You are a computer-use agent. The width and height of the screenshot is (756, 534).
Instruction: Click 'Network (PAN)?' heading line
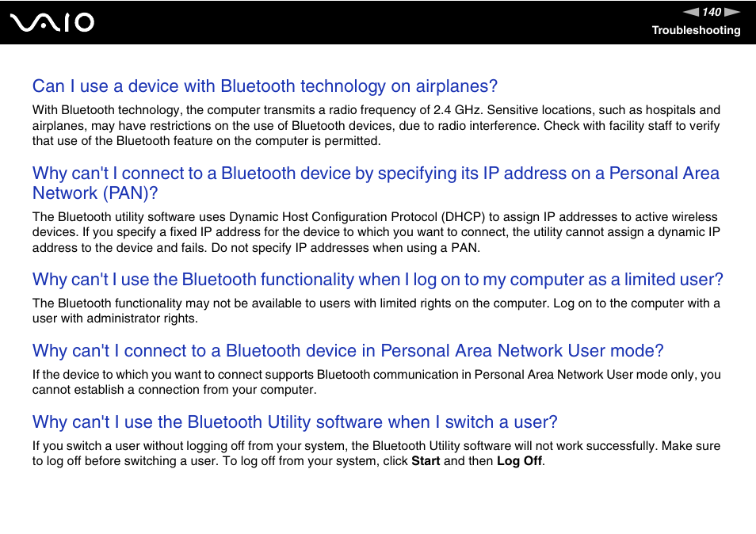(x=95, y=193)
